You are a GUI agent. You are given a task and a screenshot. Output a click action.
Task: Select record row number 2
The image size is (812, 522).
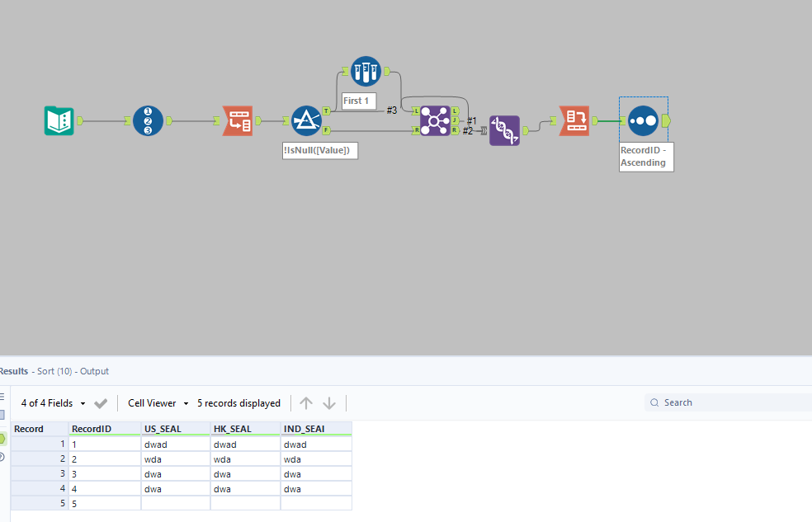pyautogui.click(x=40, y=459)
